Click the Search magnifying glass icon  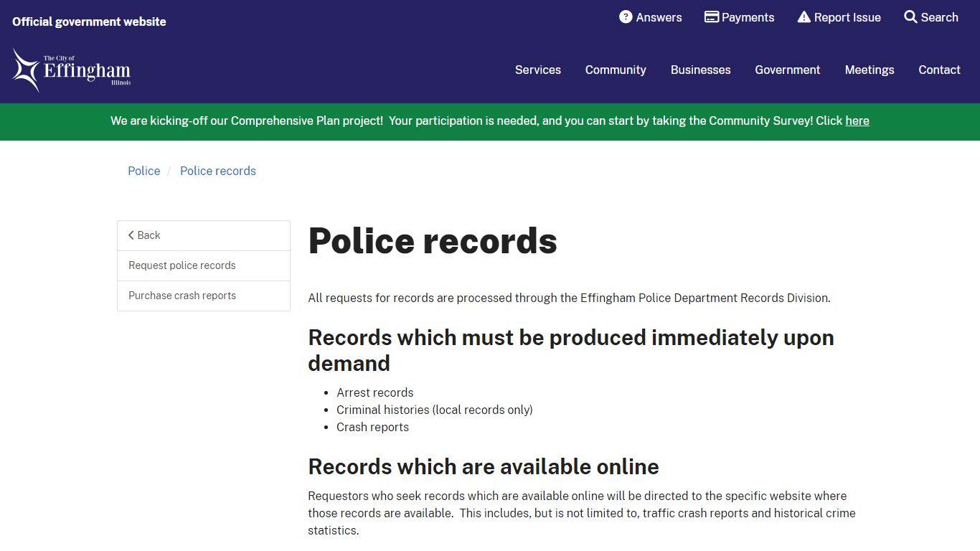click(x=911, y=17)
